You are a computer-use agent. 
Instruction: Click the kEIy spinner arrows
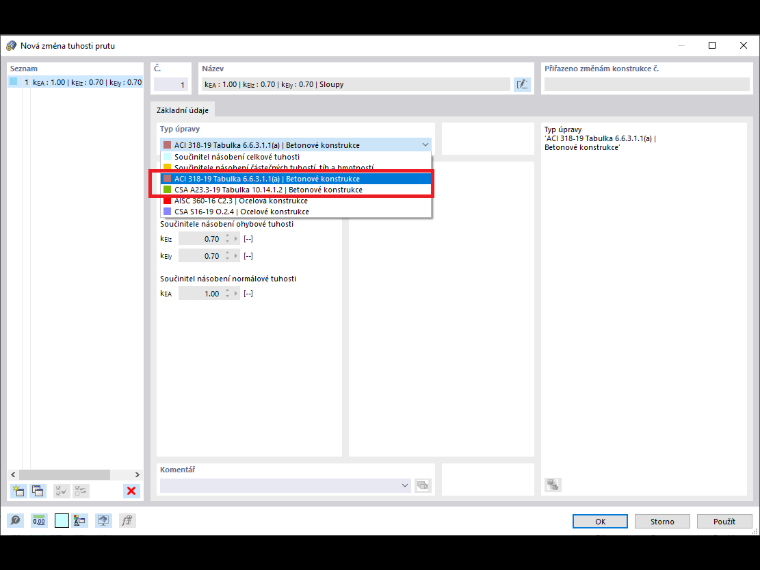click(227, 256)
